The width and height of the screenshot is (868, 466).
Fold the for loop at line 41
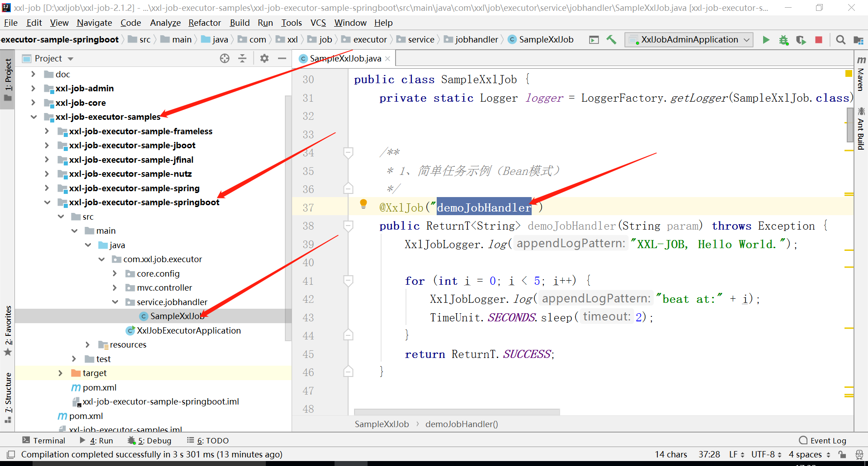pos(348,280)
